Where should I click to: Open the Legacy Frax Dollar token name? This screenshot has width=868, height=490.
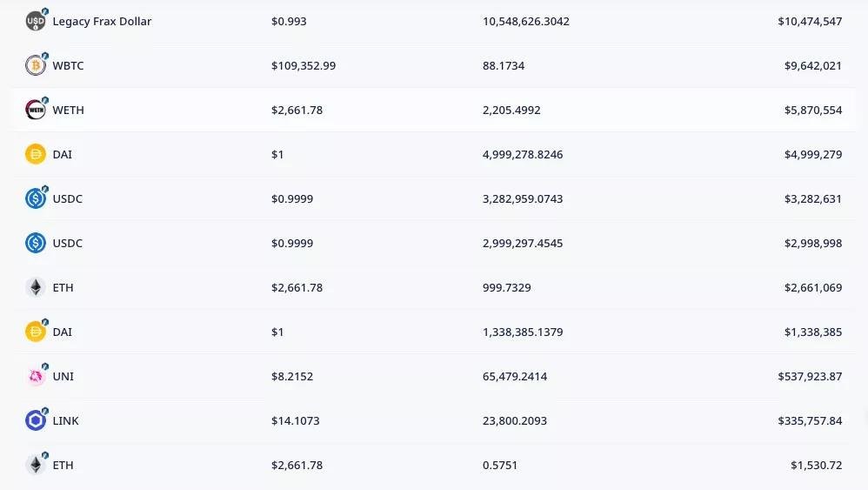tap(102, 21)
